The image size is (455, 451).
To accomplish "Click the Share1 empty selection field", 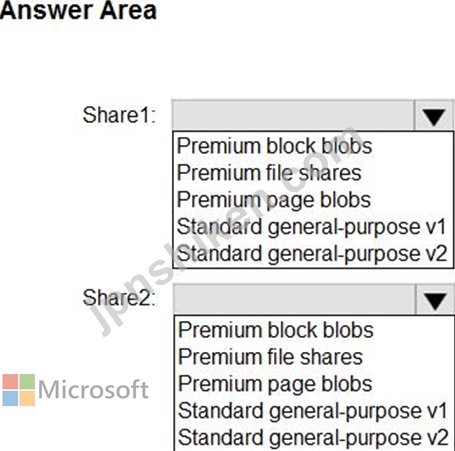I will click(x=293, y=115).
